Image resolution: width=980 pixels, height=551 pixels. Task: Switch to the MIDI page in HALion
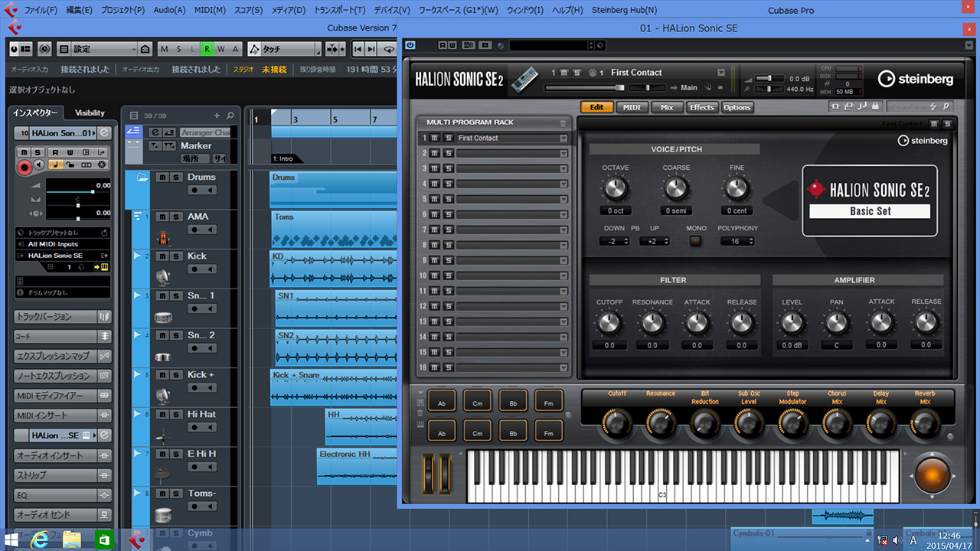pos(632,107)
